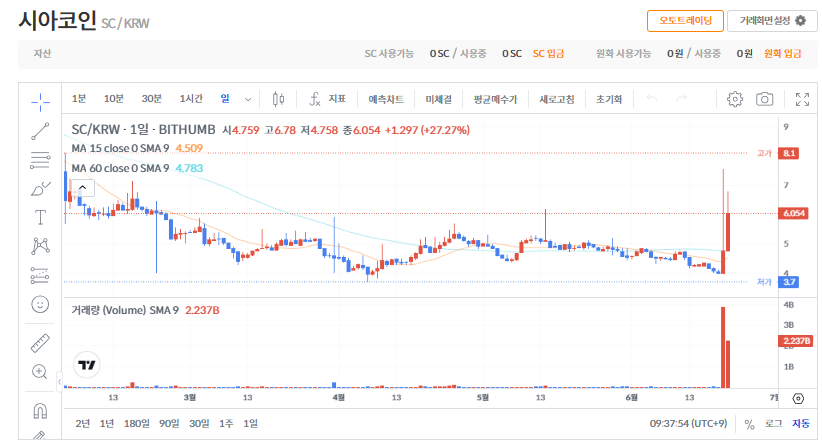This screenshot has width=822, height=443.
Task: Select the ruler measure tool
Action: coord(40,343)
